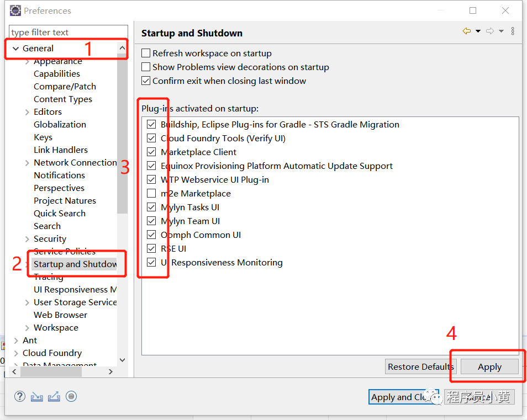Select Web Browser in the preferences tree
Image resolution: width=527 pixels, height=420 pixels.
tap(60, 315)
